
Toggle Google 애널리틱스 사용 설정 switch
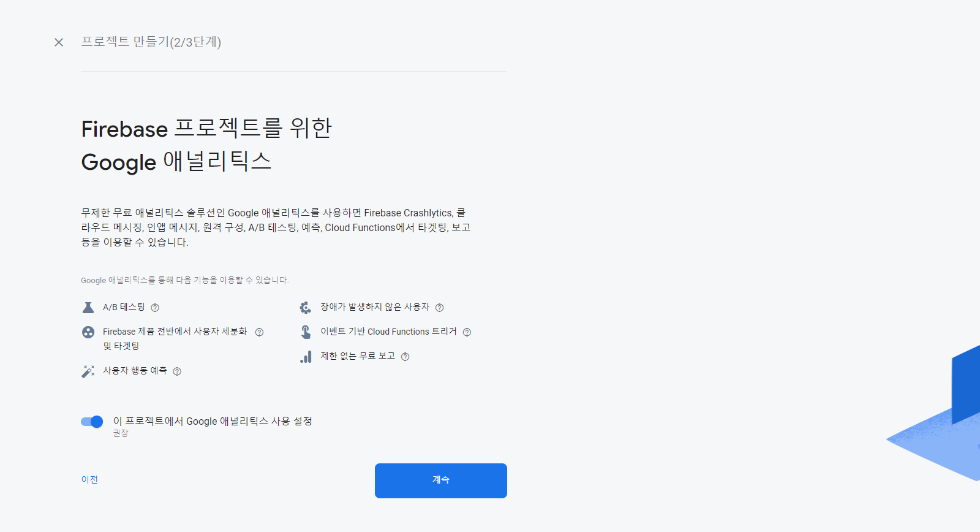click(92, 422)
